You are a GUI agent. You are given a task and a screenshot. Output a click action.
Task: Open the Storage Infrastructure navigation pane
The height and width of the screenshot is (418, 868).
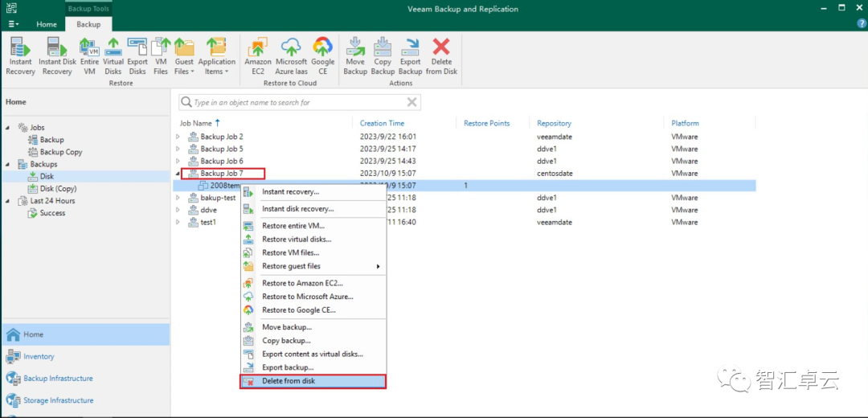85,400
